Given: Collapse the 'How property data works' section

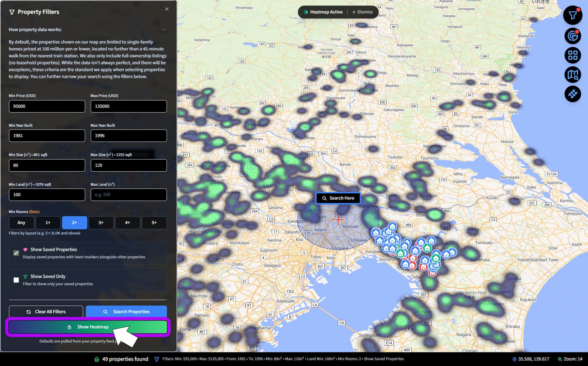Looking at the screenshot, I should point(164,30).
